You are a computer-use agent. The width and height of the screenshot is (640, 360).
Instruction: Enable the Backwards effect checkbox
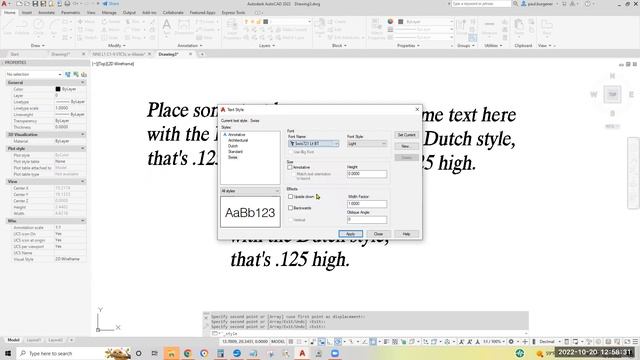(291, 208)
